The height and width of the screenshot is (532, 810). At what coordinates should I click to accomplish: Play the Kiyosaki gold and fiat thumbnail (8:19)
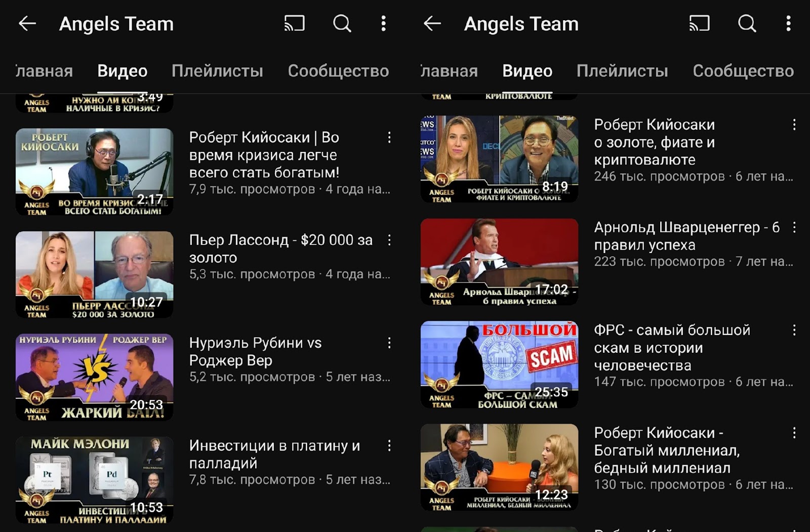point(499,159)
